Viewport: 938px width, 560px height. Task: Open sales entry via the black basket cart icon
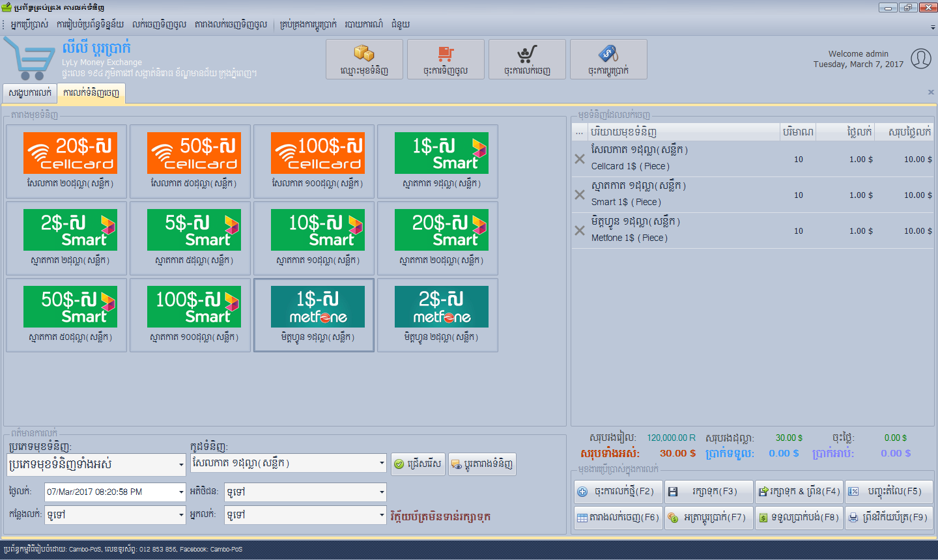tap(527, 59)
